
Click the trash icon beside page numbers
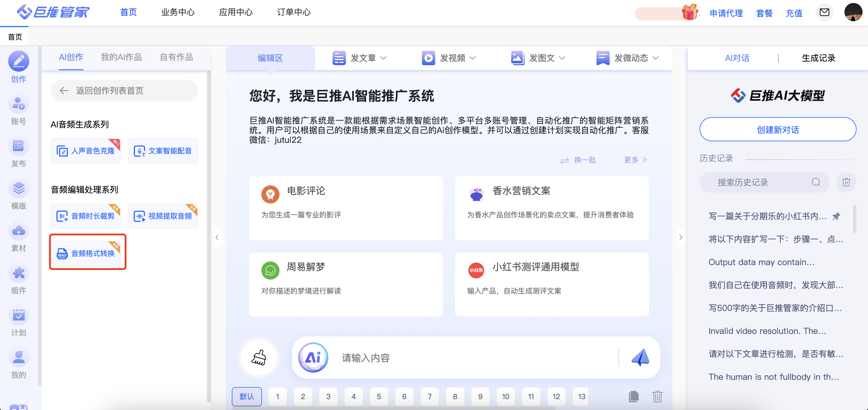pos(657,396)
